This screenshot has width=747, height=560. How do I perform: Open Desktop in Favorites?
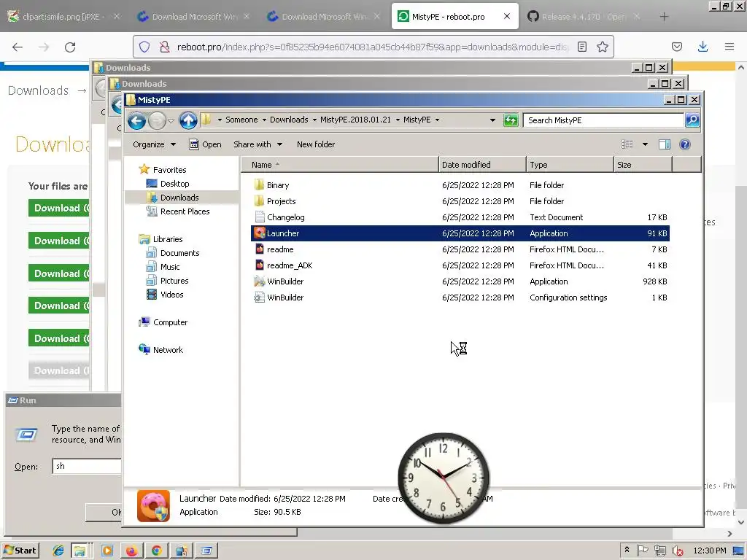point(174,184)
